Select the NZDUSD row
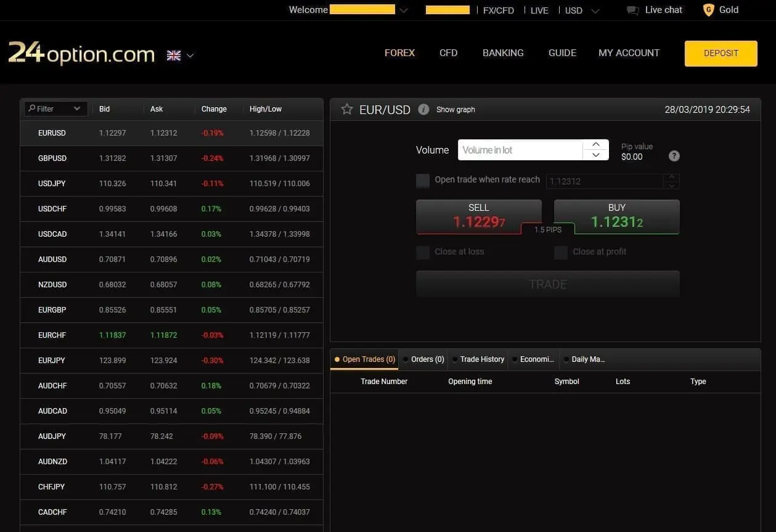Image resolution: width=776 pixels, height=532 pixels. pos(171,285)
